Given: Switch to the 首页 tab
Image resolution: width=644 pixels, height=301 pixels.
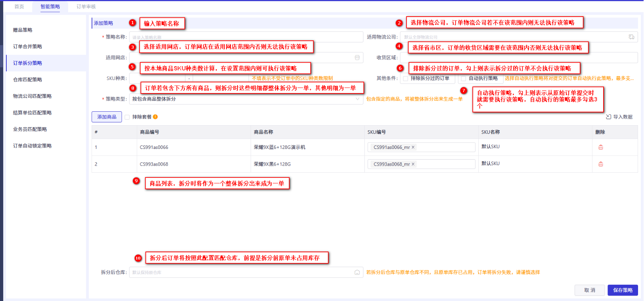Looking at the screenshot, I should (19, 7).
